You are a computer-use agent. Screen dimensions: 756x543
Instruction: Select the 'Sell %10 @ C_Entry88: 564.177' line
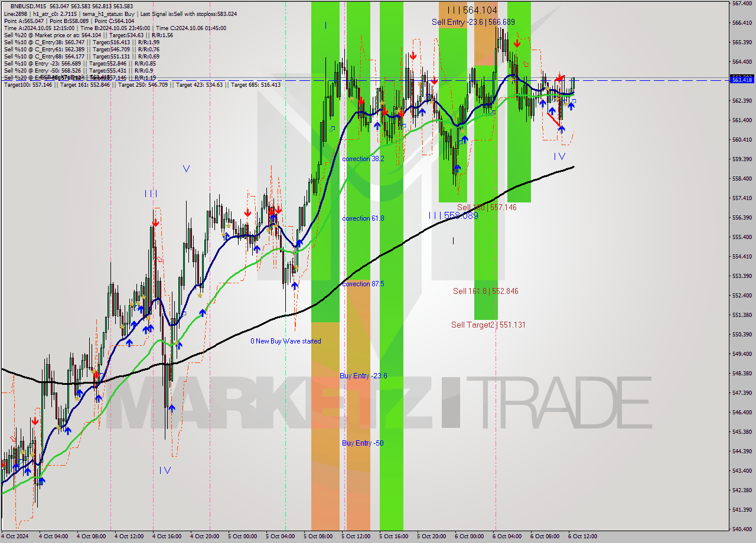tap(82, 56)
